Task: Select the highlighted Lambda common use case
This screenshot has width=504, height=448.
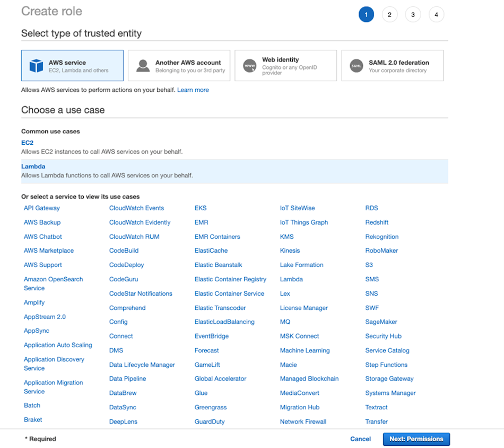Action: (234, 171)
